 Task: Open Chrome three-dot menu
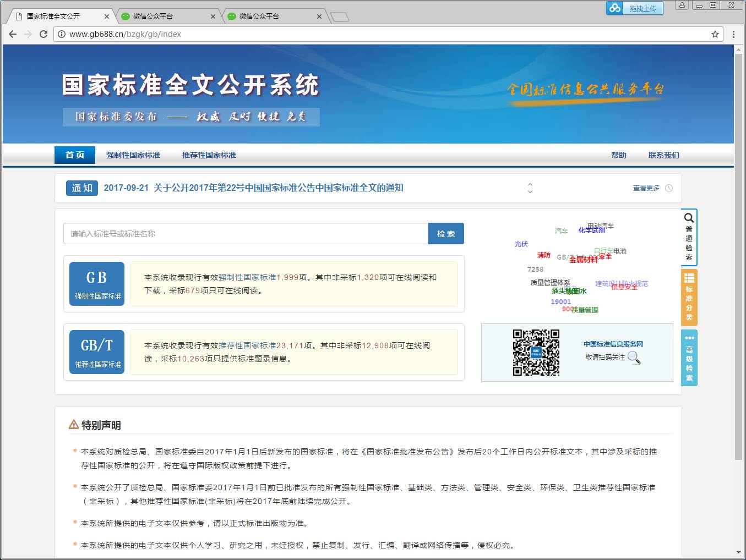click(733, 34)
